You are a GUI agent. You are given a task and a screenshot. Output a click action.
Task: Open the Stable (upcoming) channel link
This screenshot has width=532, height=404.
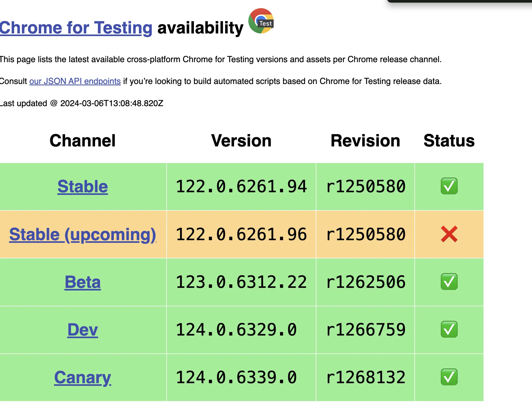pos(83,234)
